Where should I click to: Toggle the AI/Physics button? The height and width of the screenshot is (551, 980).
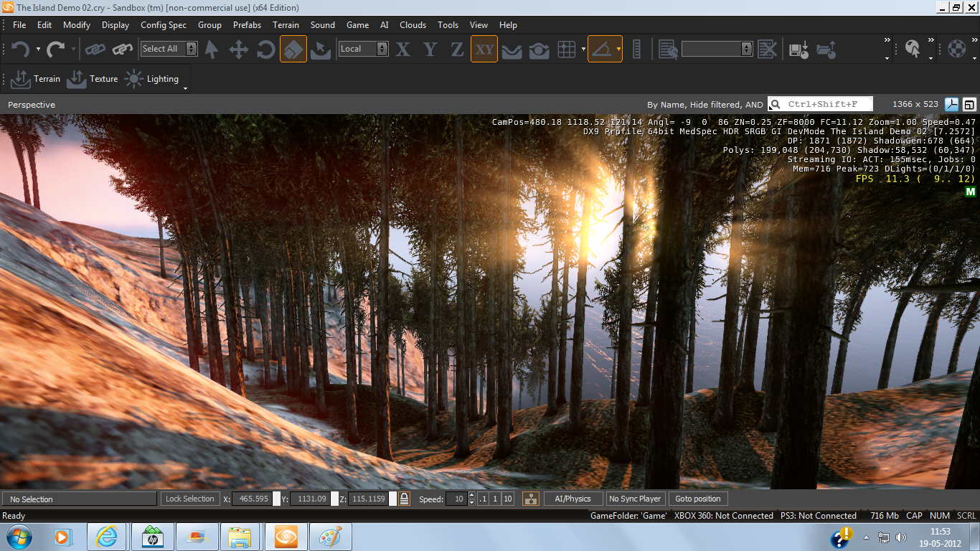(573, 499)
